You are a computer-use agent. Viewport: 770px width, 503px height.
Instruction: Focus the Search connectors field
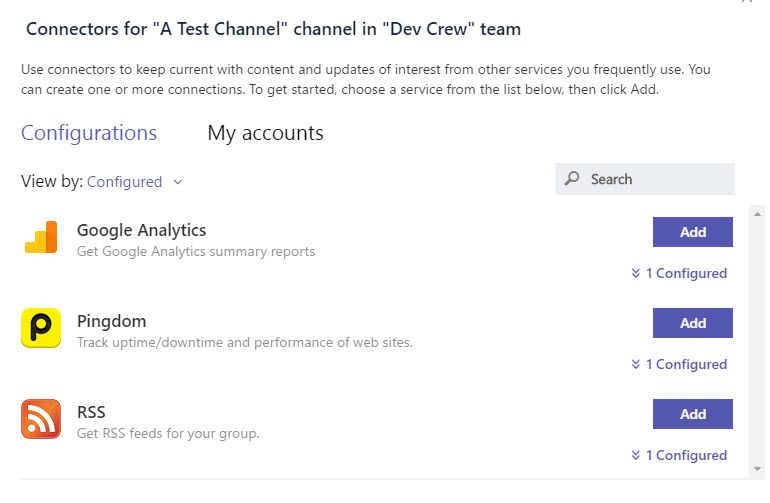(645, 179)
